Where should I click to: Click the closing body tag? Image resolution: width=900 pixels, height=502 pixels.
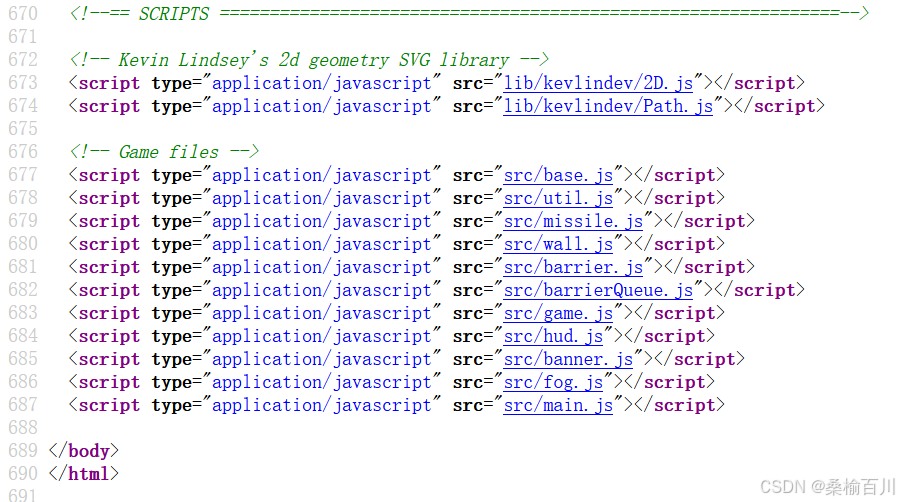(84, 450)
